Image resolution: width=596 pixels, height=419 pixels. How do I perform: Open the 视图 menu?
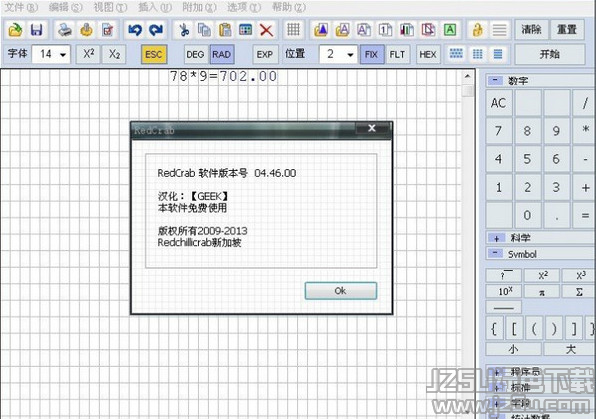coord(110,7)
